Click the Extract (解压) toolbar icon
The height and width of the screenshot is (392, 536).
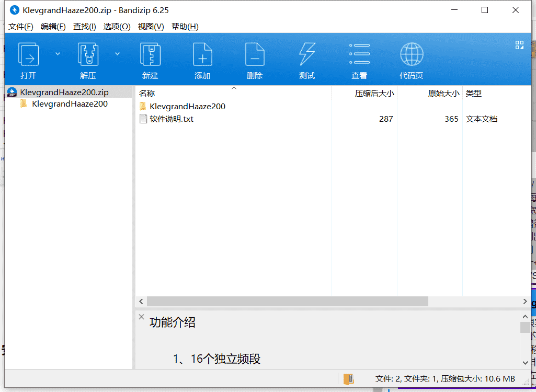(88, 54)
